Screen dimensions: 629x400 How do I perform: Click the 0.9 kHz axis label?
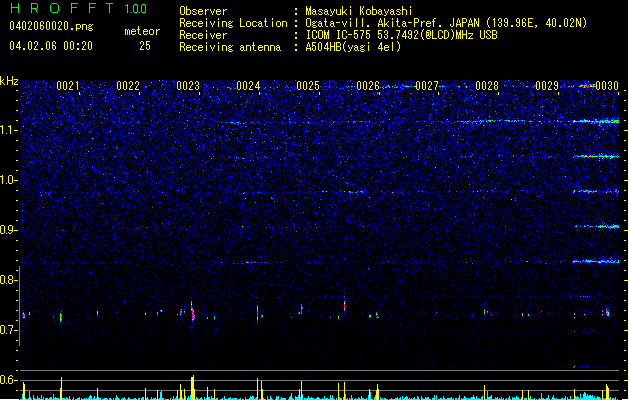(x=9, y=230)
